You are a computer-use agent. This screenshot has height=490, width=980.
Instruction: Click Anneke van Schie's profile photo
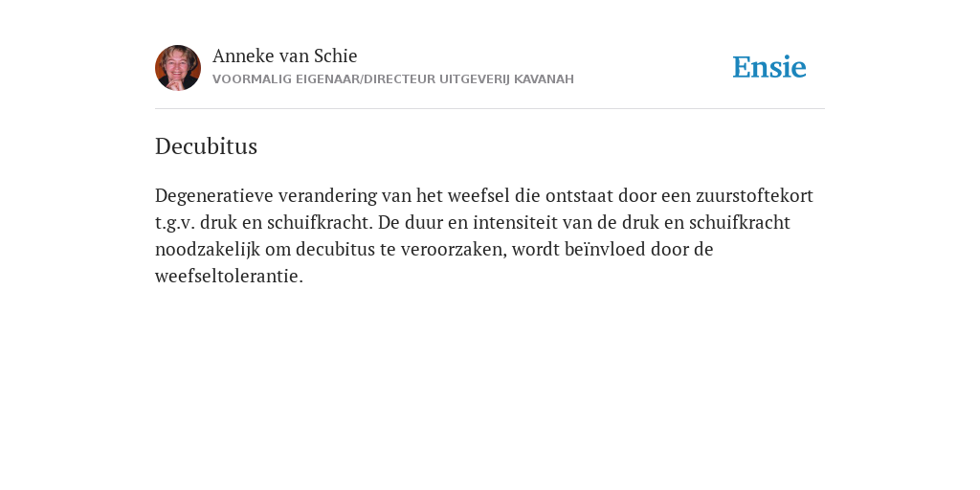(178, 68)
